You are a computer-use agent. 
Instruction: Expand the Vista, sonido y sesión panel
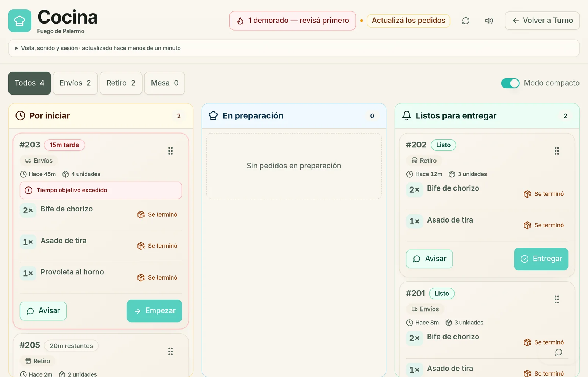click(x=294, y=48)
